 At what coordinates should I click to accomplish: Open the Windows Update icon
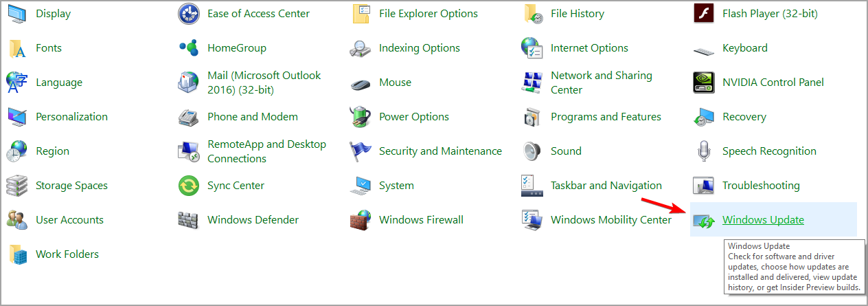click(x=704, y=221)
